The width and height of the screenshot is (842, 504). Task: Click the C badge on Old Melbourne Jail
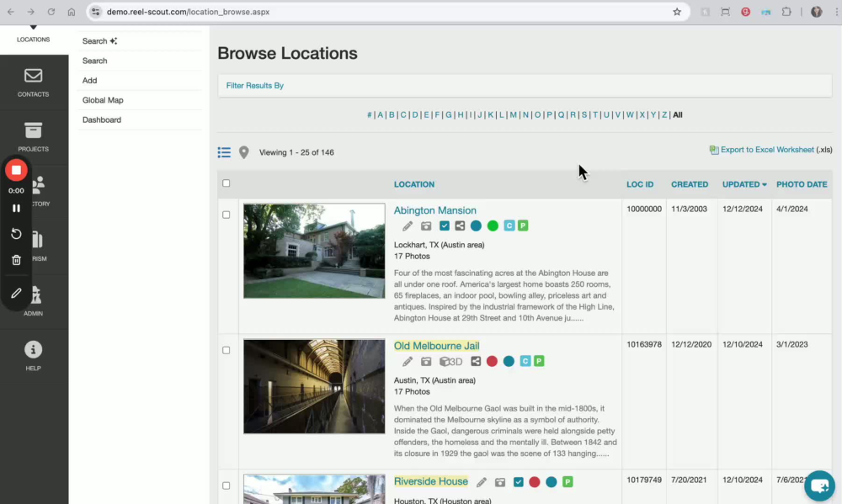(x=525, y=361)
